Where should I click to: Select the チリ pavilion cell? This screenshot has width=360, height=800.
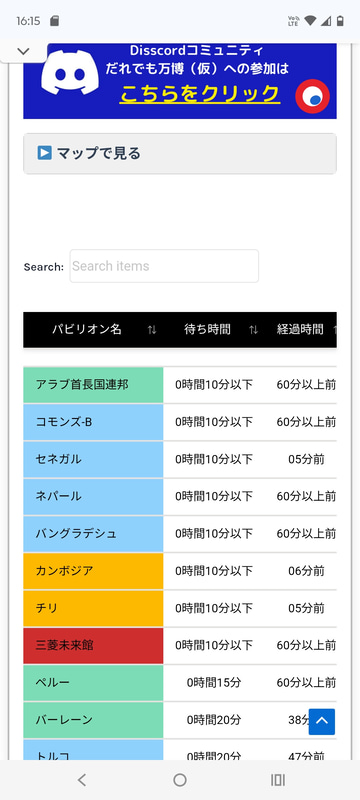[x=93, y=608]
